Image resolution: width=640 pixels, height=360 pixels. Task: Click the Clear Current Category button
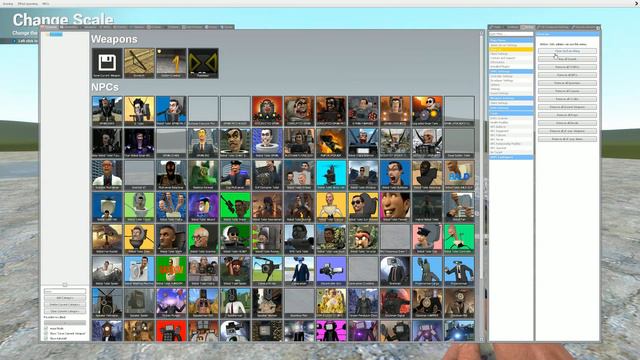coord(65,311)
